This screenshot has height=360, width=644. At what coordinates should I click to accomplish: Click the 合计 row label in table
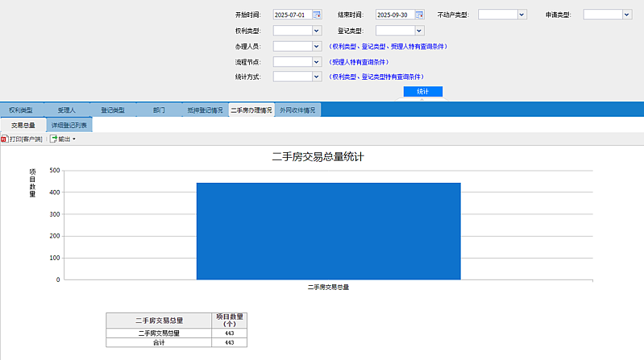[x=159, y=342]
